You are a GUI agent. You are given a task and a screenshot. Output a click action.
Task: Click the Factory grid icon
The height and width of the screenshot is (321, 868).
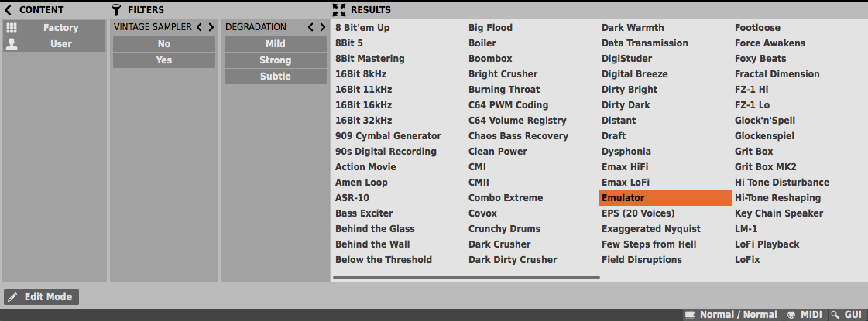[12, 28]
